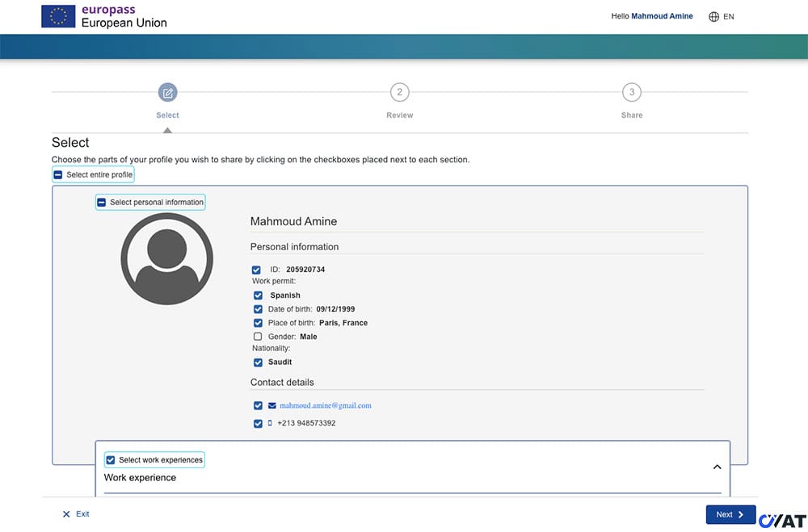Click the globe language icon
The width and height of the screenshot is (808, 532).
tap(713, 16)
